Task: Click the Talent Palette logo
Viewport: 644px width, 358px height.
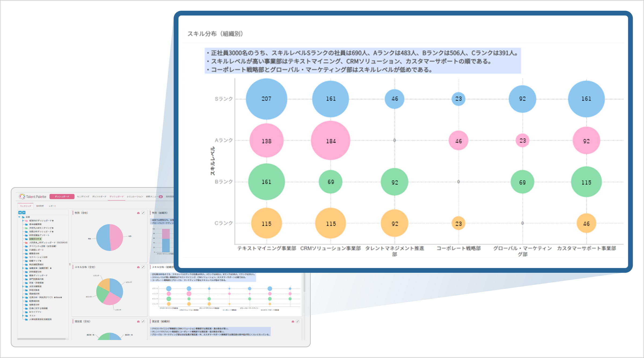Action: coord(32,197)
